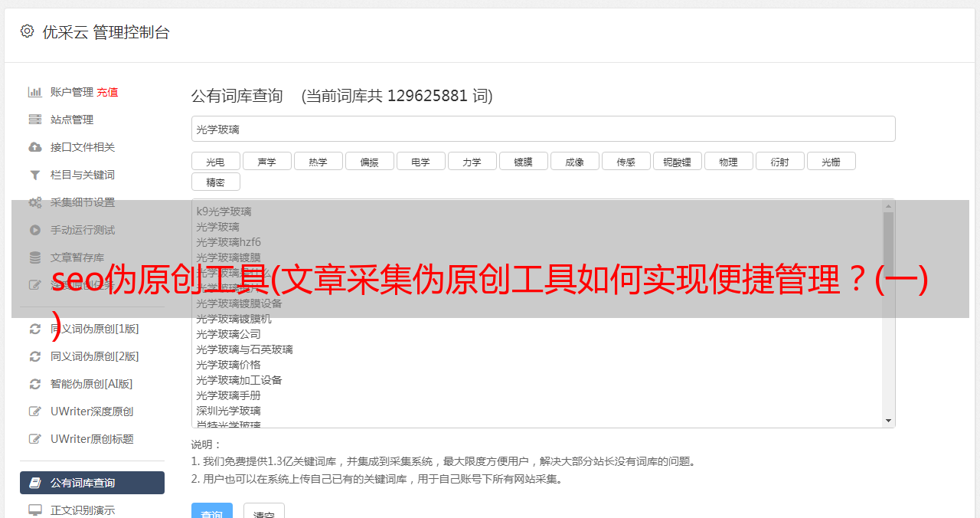Click the play icon for 手动运行测试
Viewport: 980px width, 518px height.
pos(35,230)
